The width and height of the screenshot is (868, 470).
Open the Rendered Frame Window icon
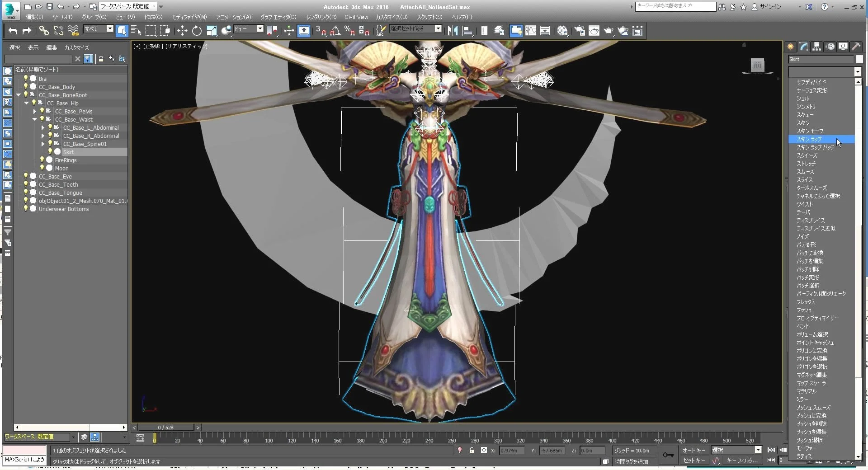(594, 31)
